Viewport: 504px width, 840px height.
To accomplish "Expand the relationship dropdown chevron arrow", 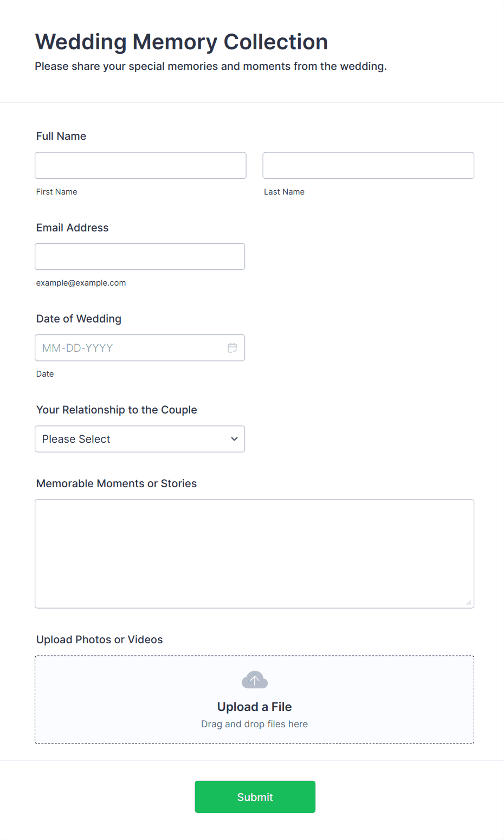I will pos(234,439).
